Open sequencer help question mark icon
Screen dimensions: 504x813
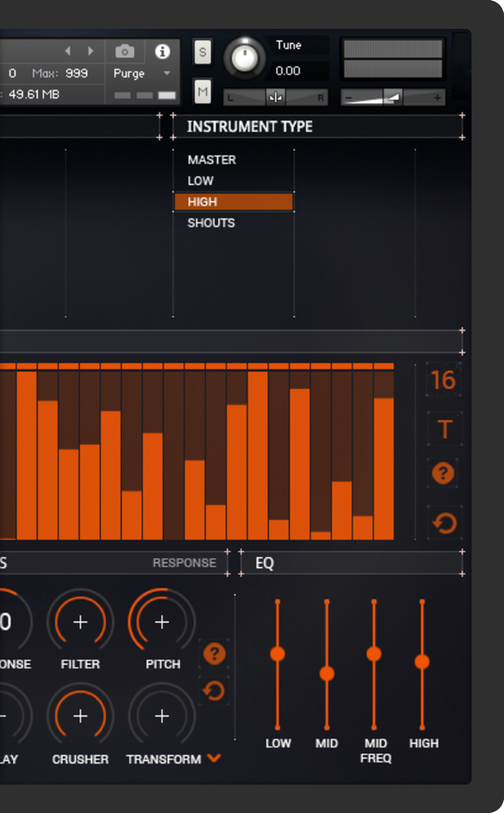[x=443, y=473]
